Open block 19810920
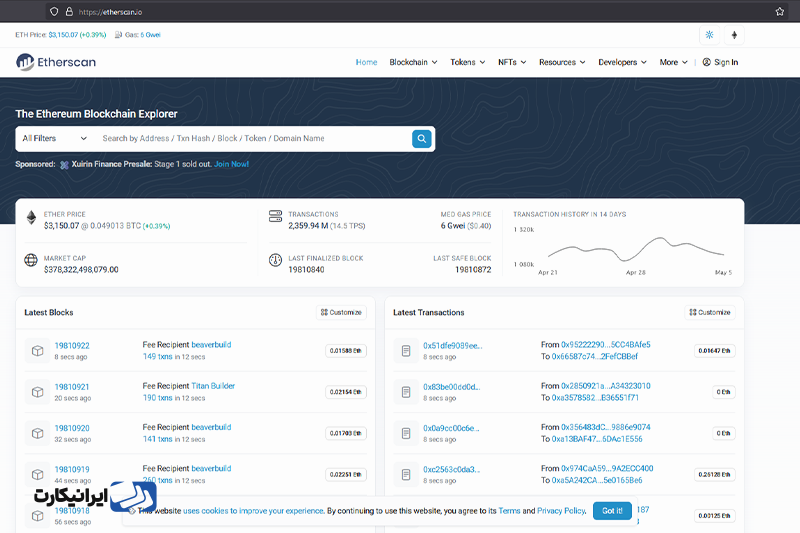This screenshot has width=800, height=533. pos(72,428)
